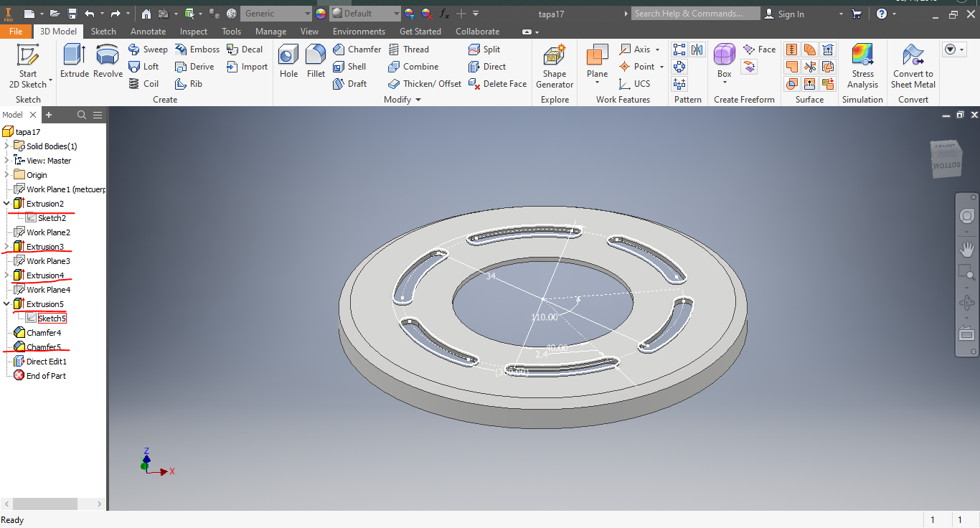Select the Extrude tool
The height and width of the screenshot is (528, 980).
(x=75, y=61)
